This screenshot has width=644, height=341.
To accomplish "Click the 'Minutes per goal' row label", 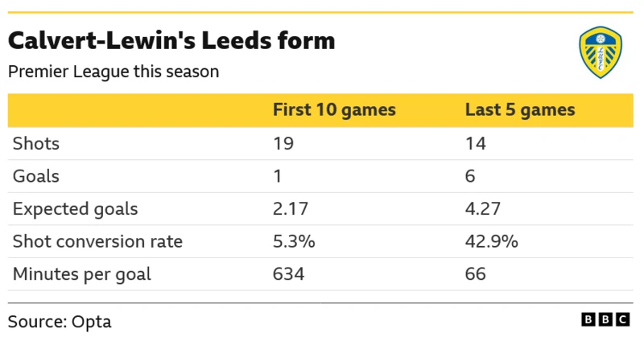I will tap(81, 274).
